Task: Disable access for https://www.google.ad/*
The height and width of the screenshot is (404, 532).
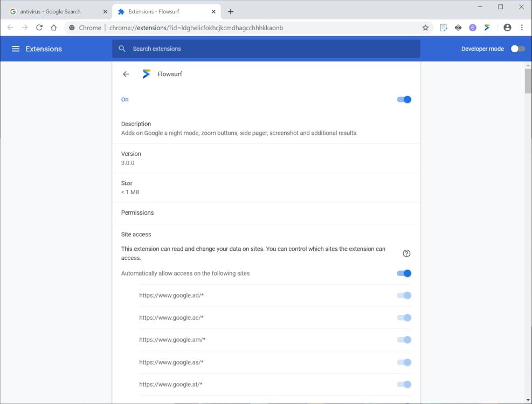Action: point(404,296)
